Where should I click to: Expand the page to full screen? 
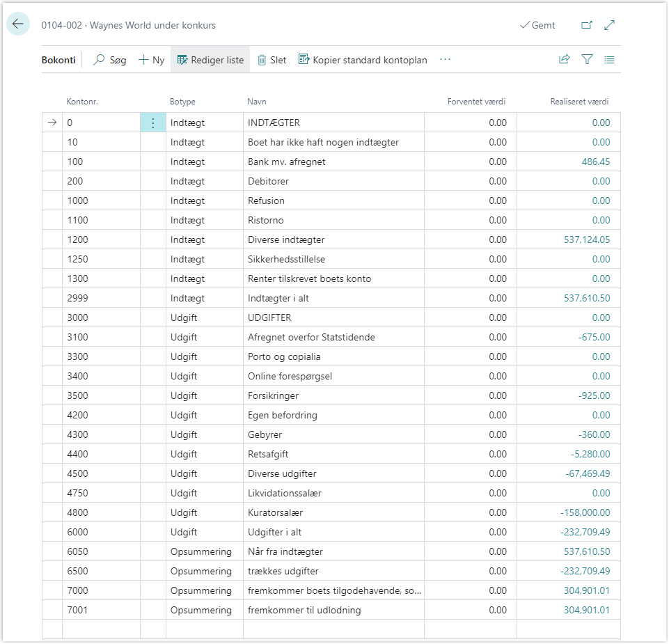(x=610, y=25)
